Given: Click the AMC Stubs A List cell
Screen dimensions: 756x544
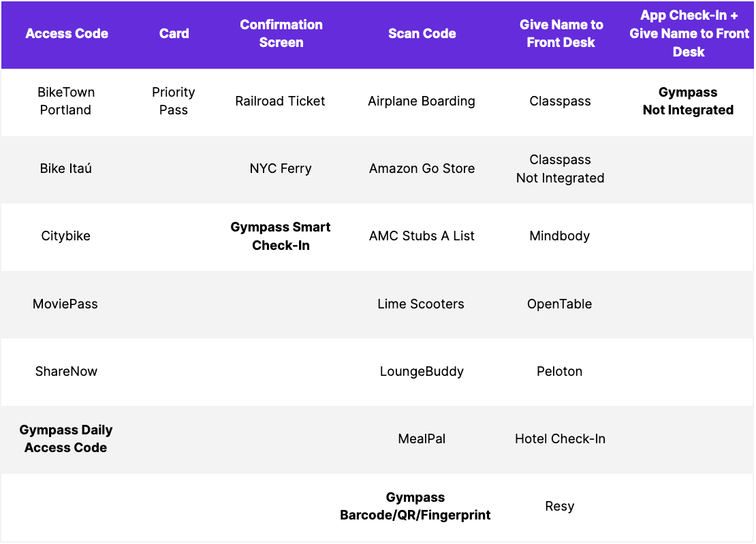Looking at the screenshot, I should pyautogui.click(x=422, y=236).
